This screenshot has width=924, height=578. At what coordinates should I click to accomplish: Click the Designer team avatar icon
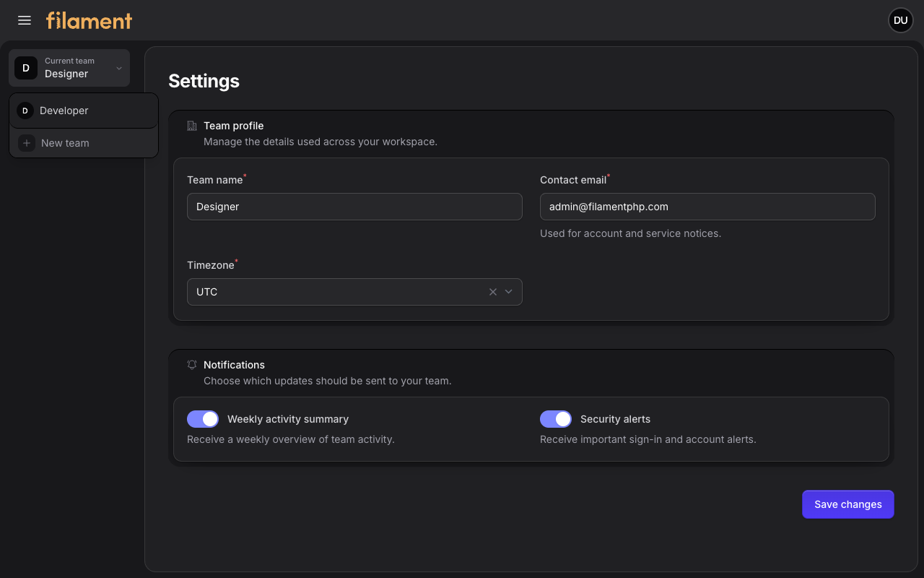tap(26, 68)
